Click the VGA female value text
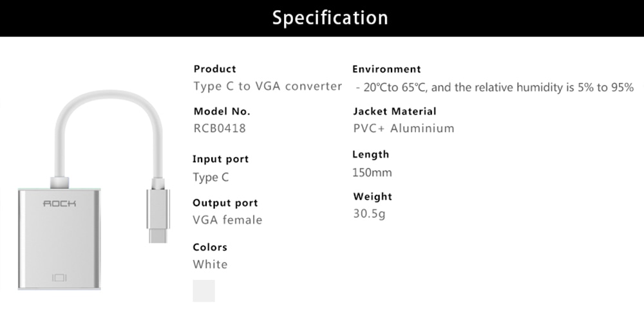Image resolution: width=644 pixels, height=310 pixels. click(x=227, y=220)
